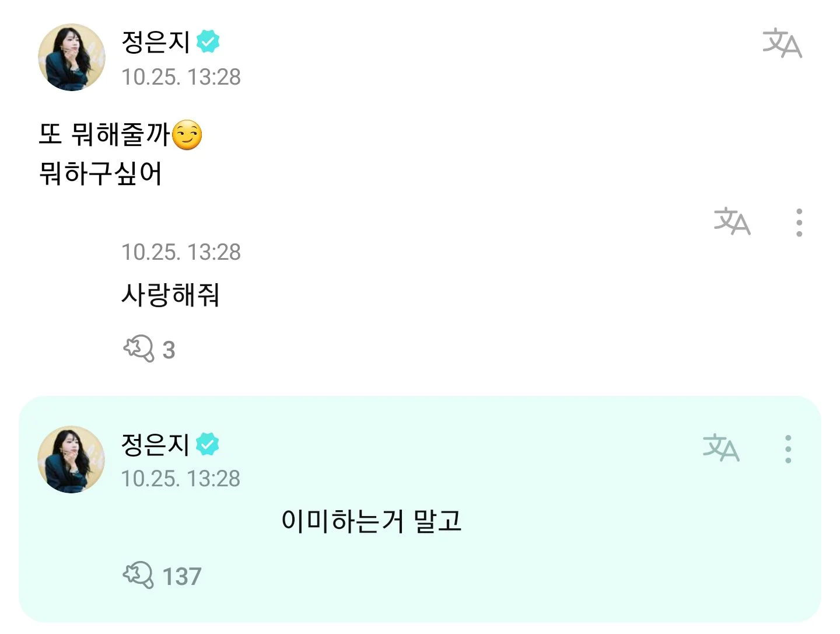Open 정은지's profile from the top avatar
The height and width of the screenshot is (634, 840).
71,57
